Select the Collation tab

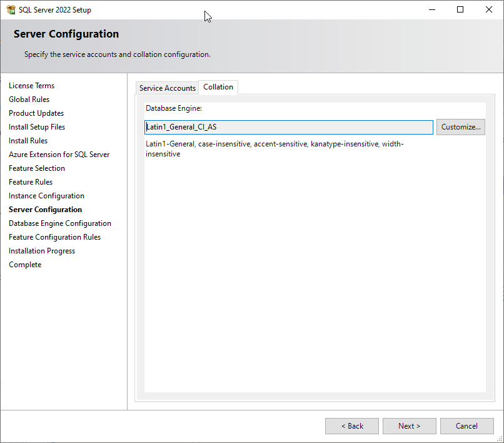[218, 87]
